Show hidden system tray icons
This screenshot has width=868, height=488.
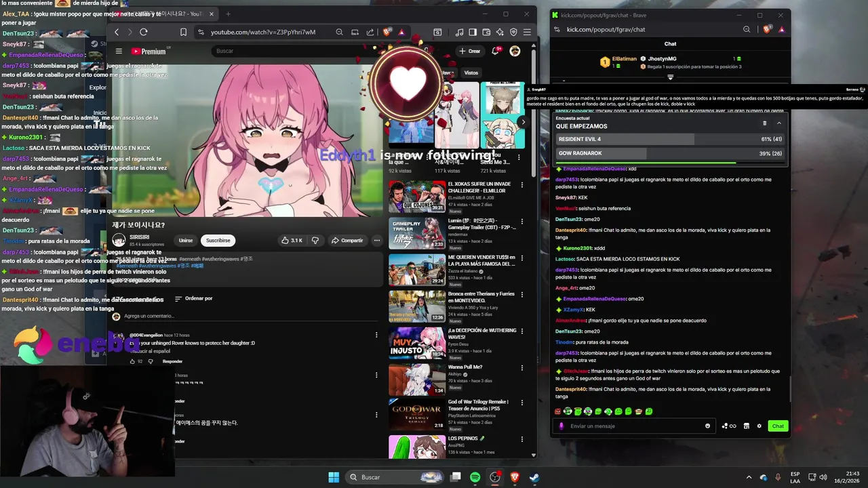click(749, 477)
